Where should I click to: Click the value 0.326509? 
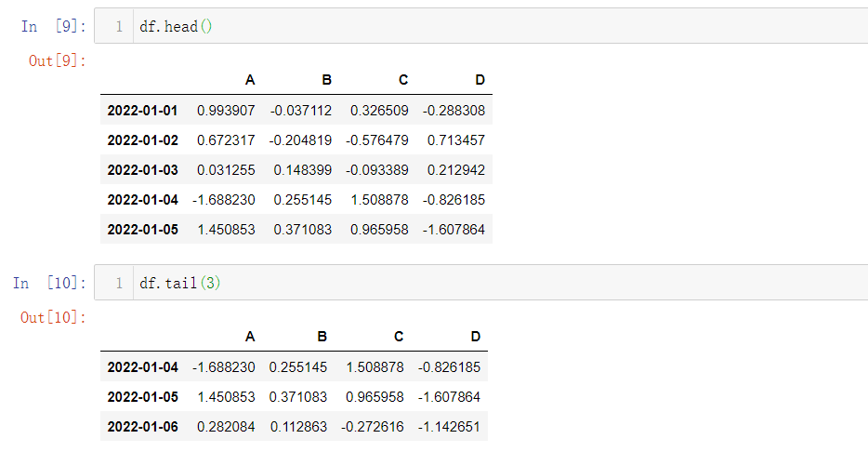pyautogui.click(x=379, y=111)
